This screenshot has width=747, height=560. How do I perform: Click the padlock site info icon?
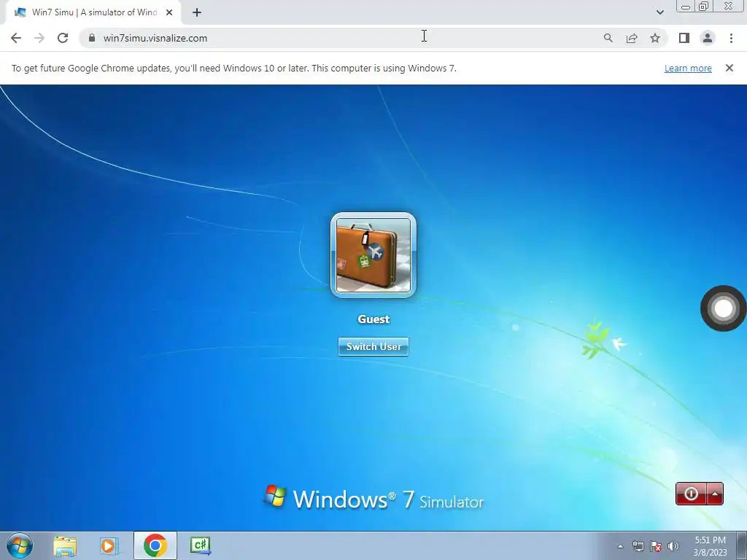[92, 38]
